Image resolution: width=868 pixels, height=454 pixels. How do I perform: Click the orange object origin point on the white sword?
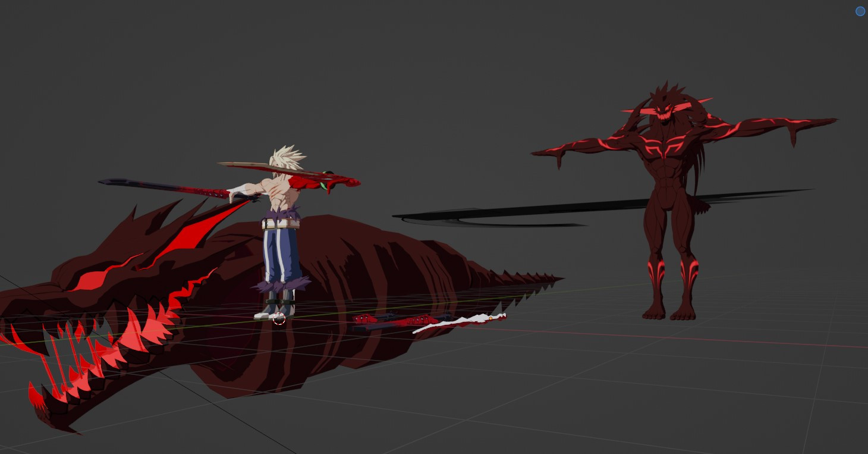[x=491, y=318]
